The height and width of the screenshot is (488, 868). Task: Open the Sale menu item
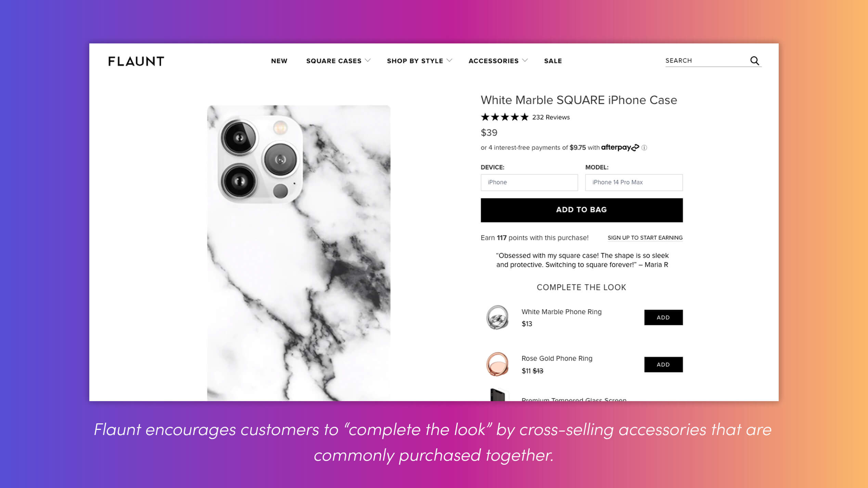[553, 61]
